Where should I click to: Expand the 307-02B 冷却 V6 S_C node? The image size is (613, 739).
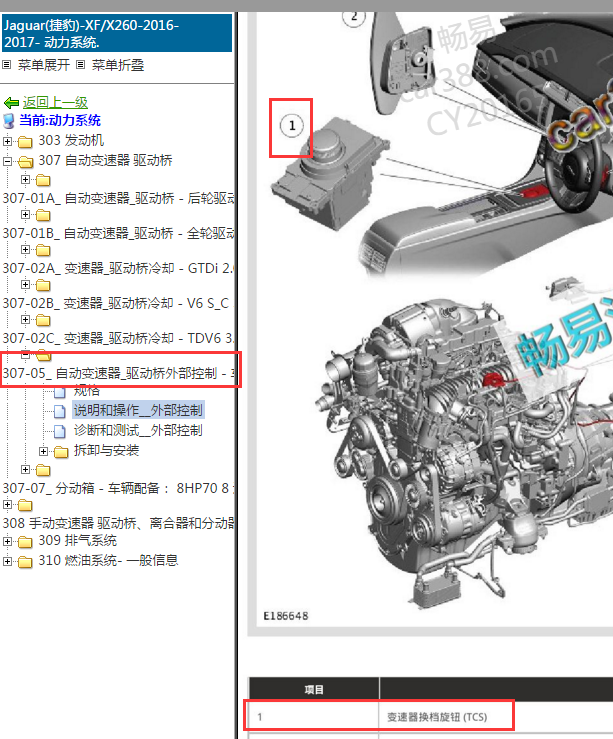pos(25,284)
